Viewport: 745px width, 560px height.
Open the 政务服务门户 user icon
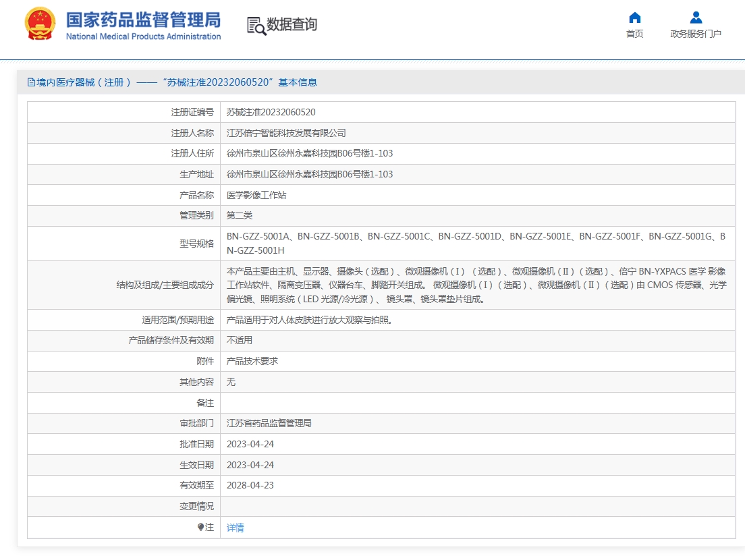click(x=696, y=18)
